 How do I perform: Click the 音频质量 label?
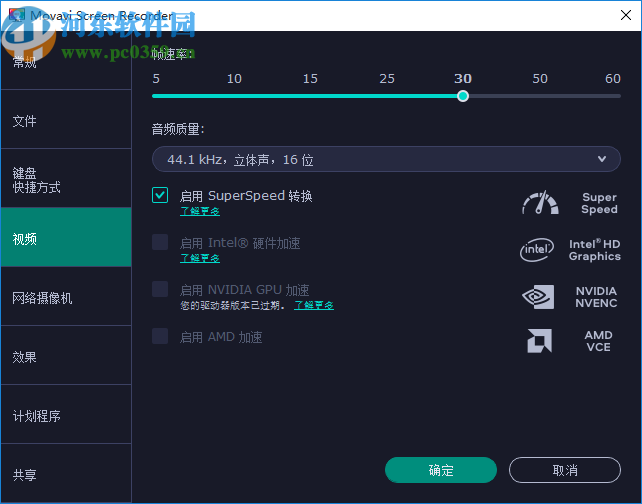(178, 129)
